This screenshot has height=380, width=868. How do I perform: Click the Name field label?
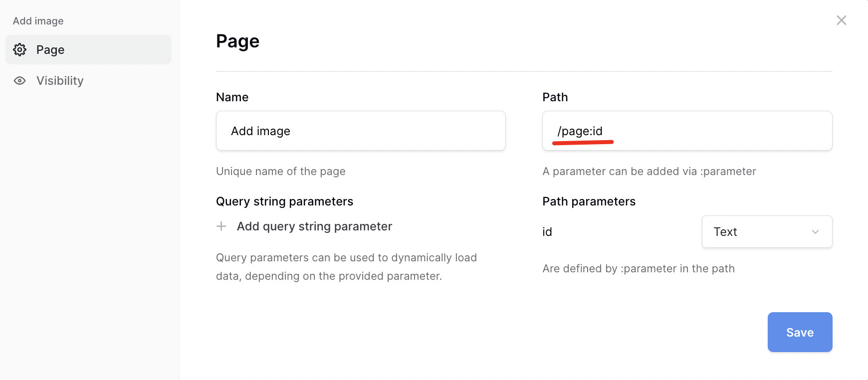point(232,97)
